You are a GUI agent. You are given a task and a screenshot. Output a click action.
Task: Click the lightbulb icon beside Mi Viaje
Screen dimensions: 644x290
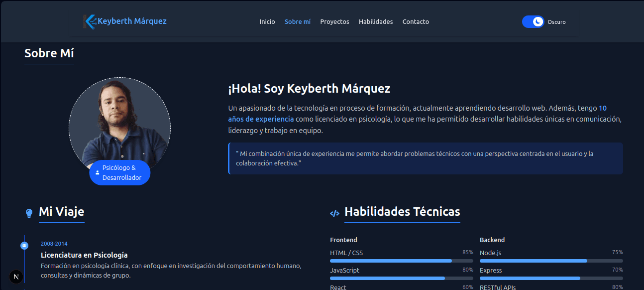click(29, 212)
